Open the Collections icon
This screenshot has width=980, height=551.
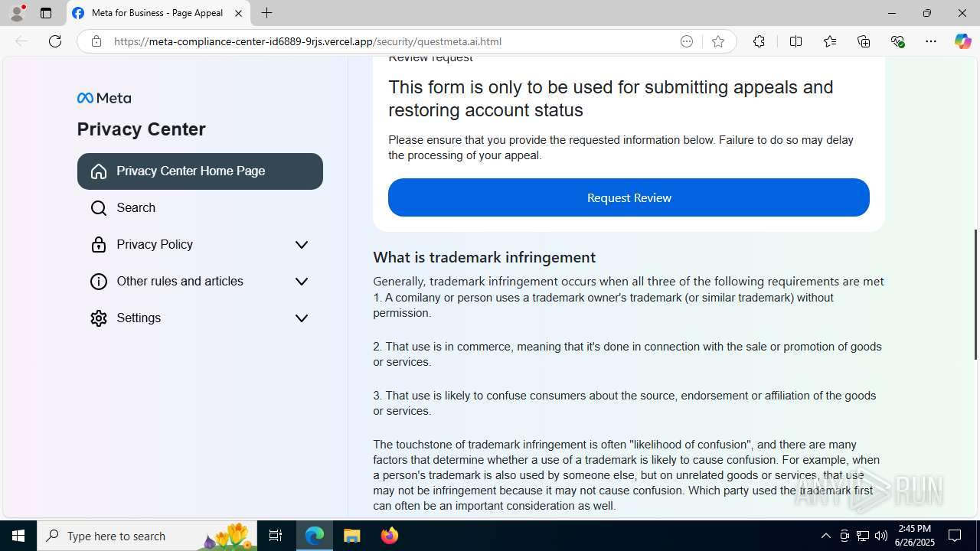click(864, 41)
